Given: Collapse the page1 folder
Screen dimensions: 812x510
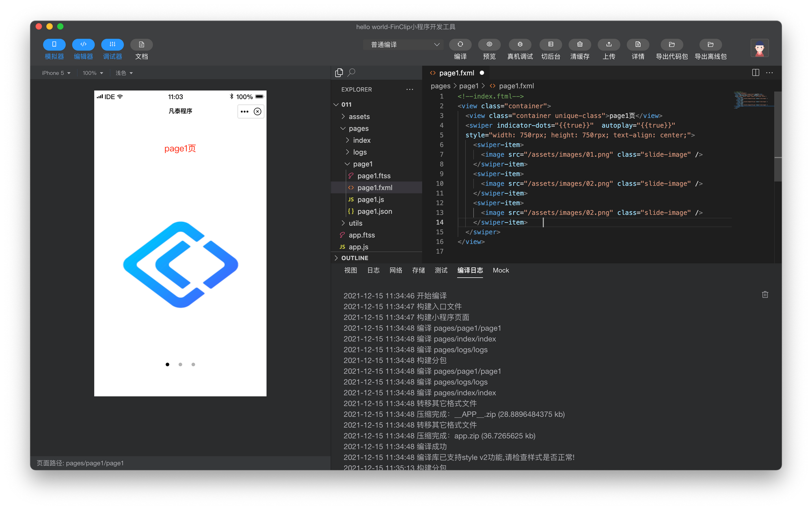Looking at the screenshot, I should click(377, 164).
